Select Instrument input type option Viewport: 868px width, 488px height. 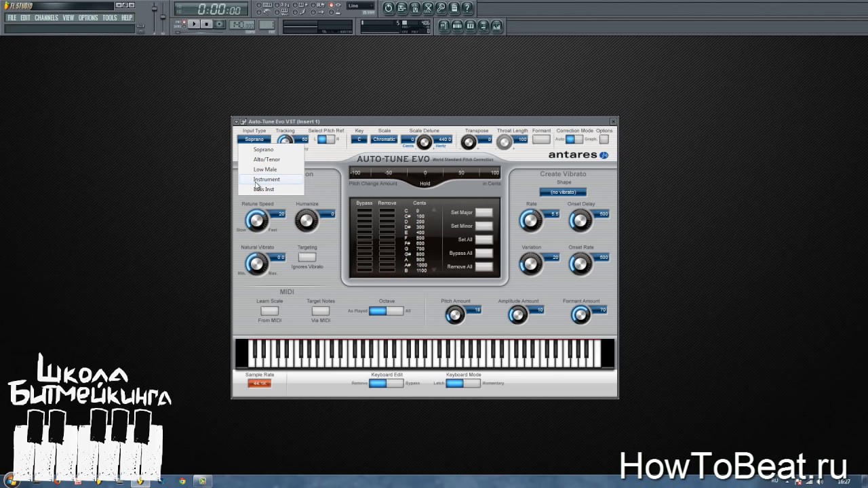(271, 179)
